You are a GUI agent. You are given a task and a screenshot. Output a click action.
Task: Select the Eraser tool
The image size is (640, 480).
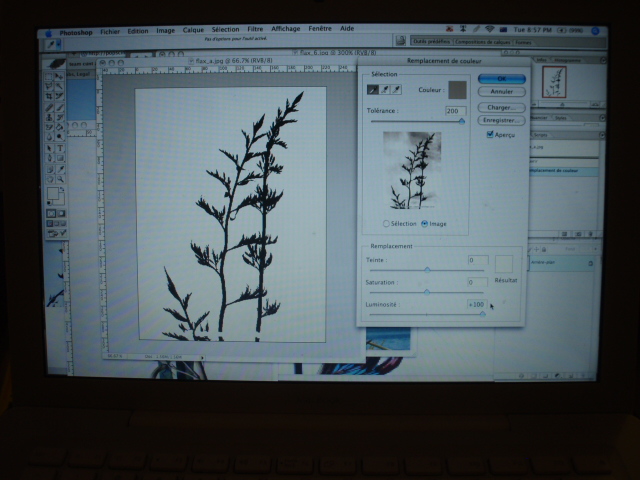(49, 127)
